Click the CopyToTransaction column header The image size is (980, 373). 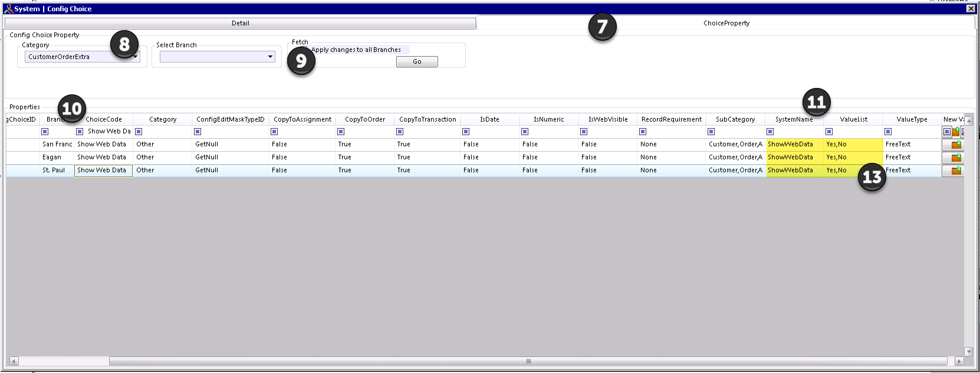click(x=427, y=119)
